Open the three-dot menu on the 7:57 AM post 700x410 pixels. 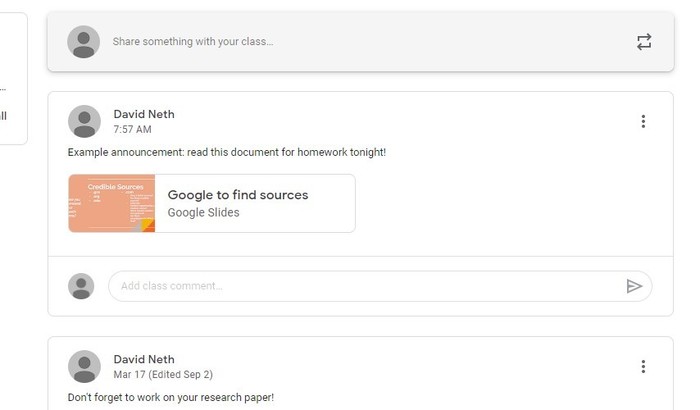pyautogui.click(x=643, y=122)
